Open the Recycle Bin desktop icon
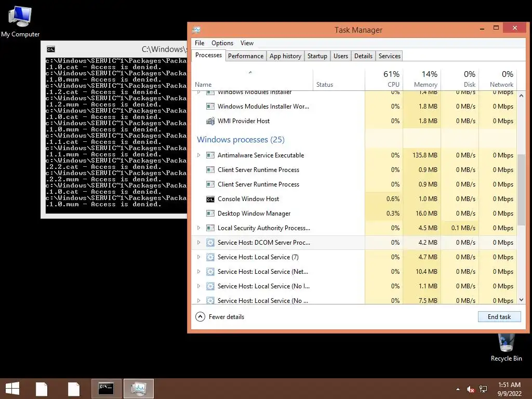532x399 pixels. [x=506, y=348]
